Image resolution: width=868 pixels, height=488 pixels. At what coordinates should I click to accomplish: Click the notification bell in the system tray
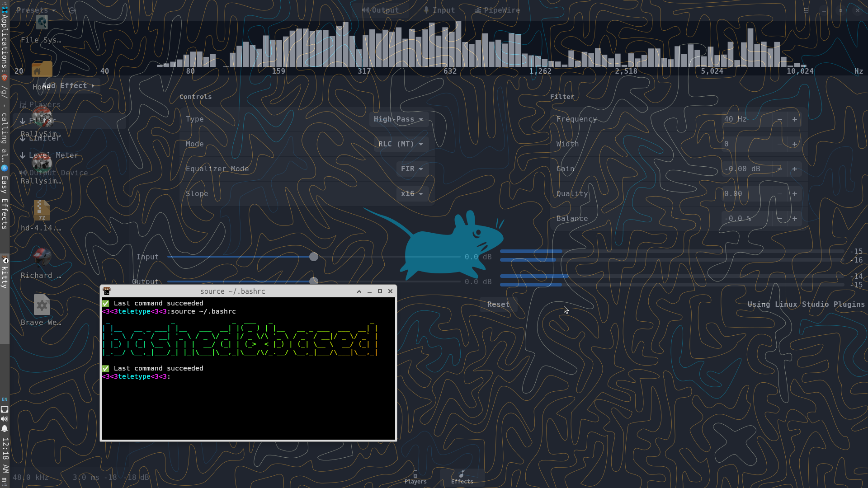(5, 428)
